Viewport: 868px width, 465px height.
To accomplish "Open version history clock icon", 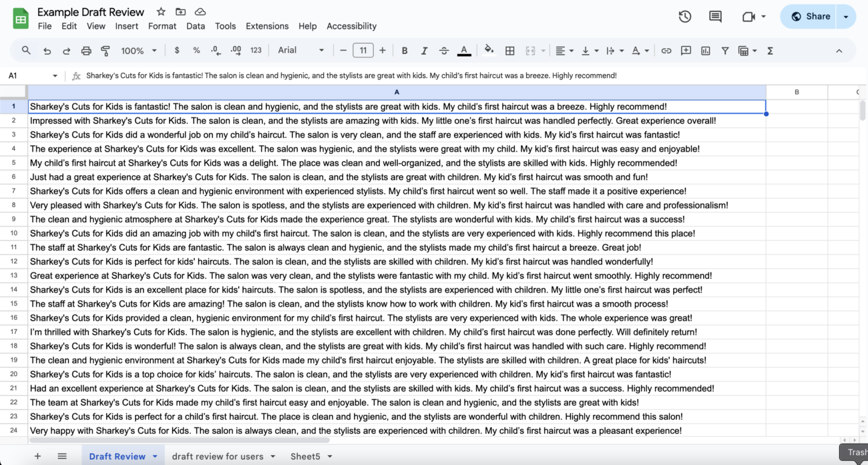I will pyautogui.click(x=684, y=17).
